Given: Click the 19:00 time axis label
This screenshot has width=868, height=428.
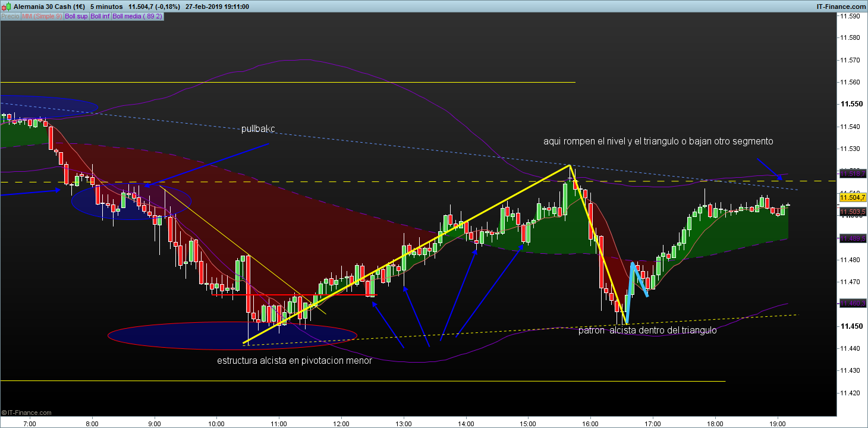Looking at the screenshot, I should tap(778, 424).
